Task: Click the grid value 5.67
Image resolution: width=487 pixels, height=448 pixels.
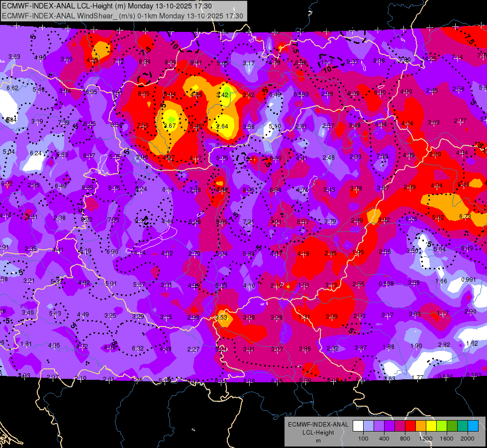Action: click(x=139, y=284)
